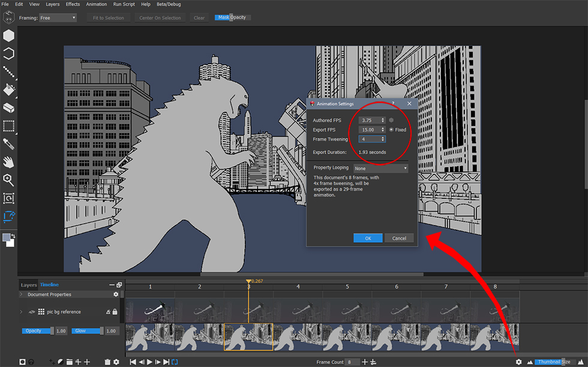Click the layer mask square icon
Image resolution: width=588 pixels, height=367 pixels.
pos(23,362)
